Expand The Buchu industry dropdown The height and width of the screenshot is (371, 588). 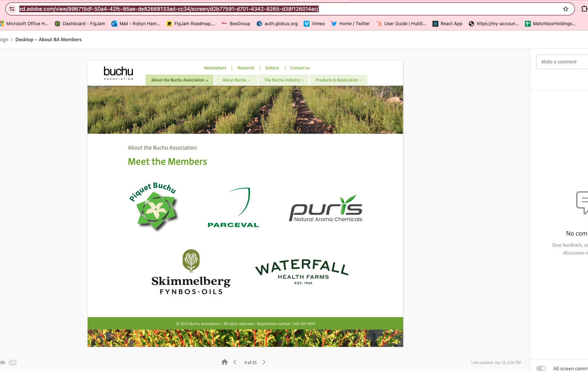284,80
